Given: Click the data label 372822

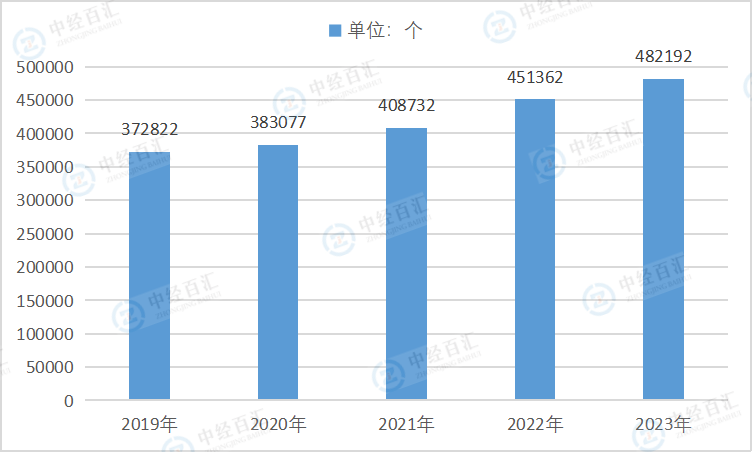Looking at the screenshot, I should coord(150,129).
